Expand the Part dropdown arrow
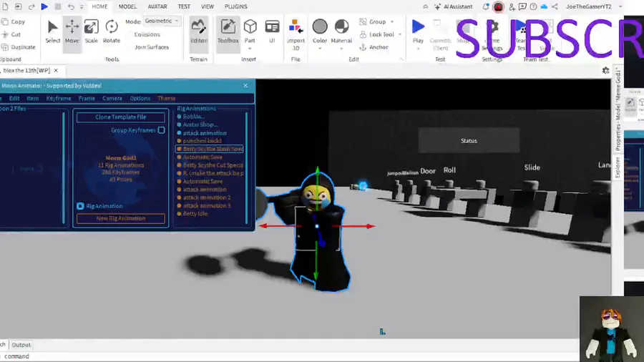The width and height of the screenshot is (644, 362). pyautogui.click(x=250, y=49)
